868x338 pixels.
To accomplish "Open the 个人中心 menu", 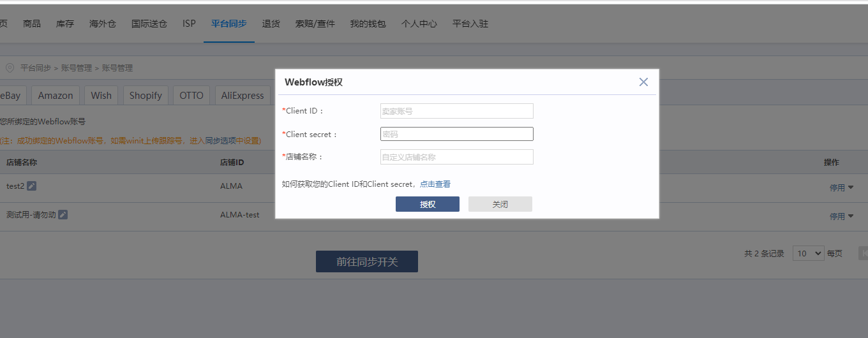I will click(x=419, y=24).
